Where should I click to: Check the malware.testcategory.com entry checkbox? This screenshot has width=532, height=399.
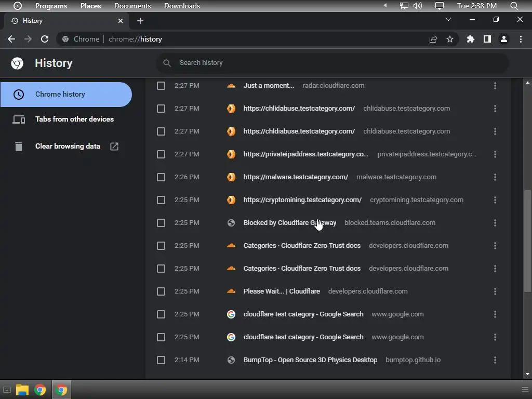coord(161,177)
